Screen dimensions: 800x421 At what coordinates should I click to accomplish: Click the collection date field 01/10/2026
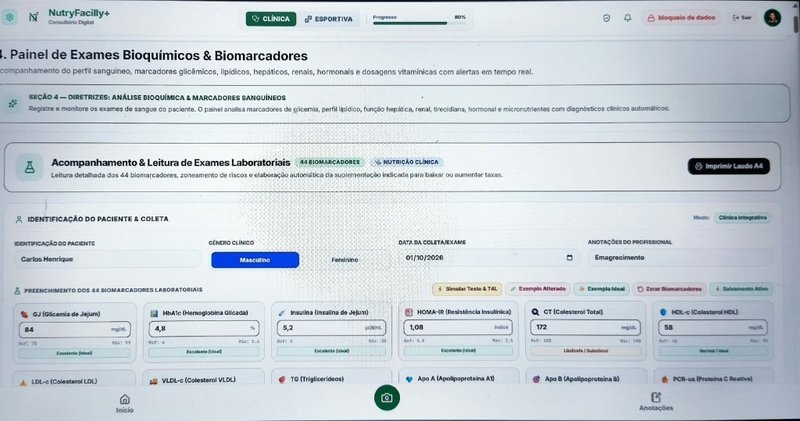pyautogui.click(x=489, y=258)
